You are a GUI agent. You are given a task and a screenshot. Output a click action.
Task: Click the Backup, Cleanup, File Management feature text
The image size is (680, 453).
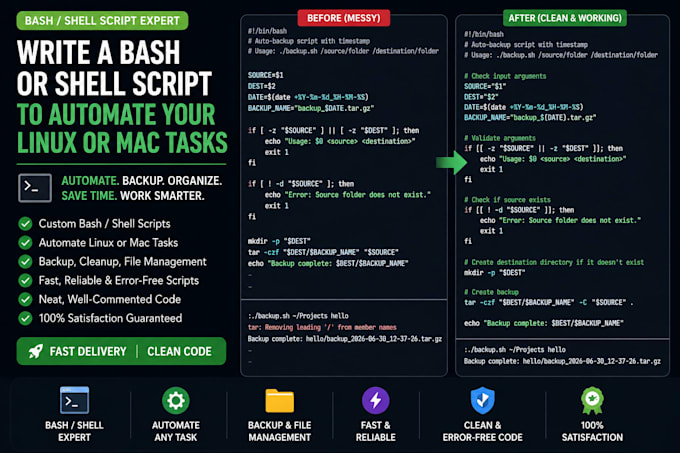coord(123,262)
